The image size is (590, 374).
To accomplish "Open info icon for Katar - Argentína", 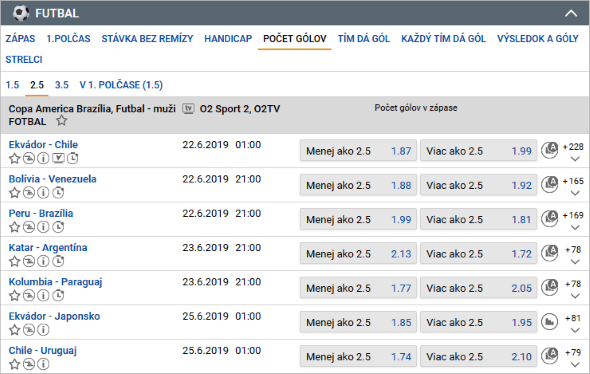I will (43, 261).
